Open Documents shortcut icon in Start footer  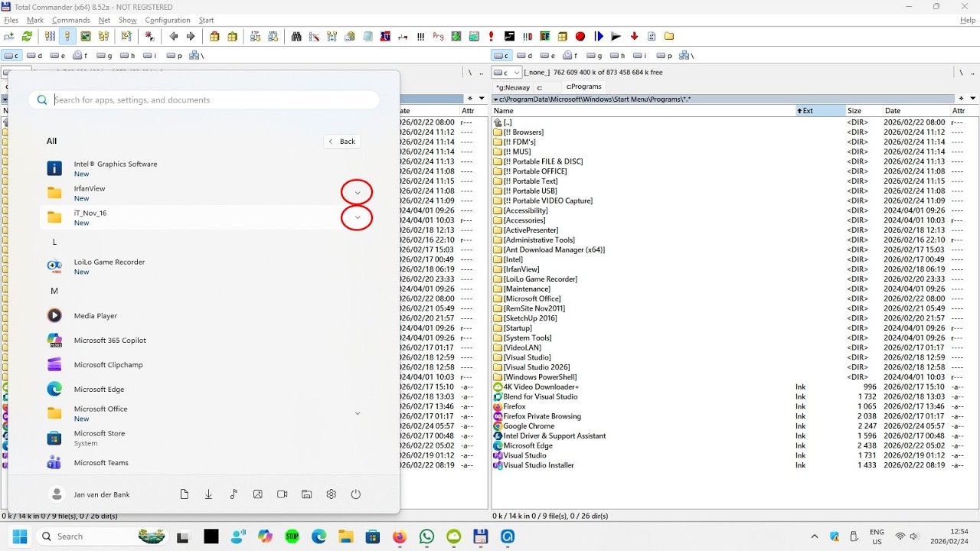point(184,494)
